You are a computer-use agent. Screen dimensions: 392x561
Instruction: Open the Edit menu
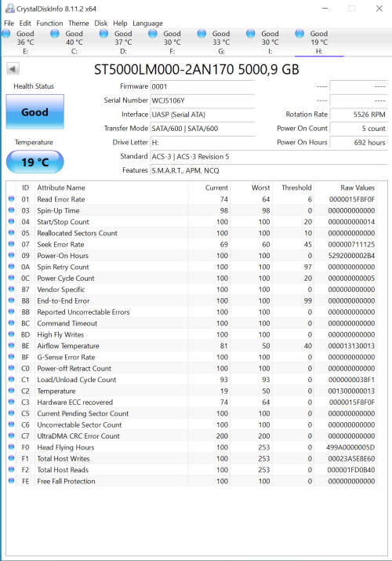pyautogui.click(x=25, y=24)
